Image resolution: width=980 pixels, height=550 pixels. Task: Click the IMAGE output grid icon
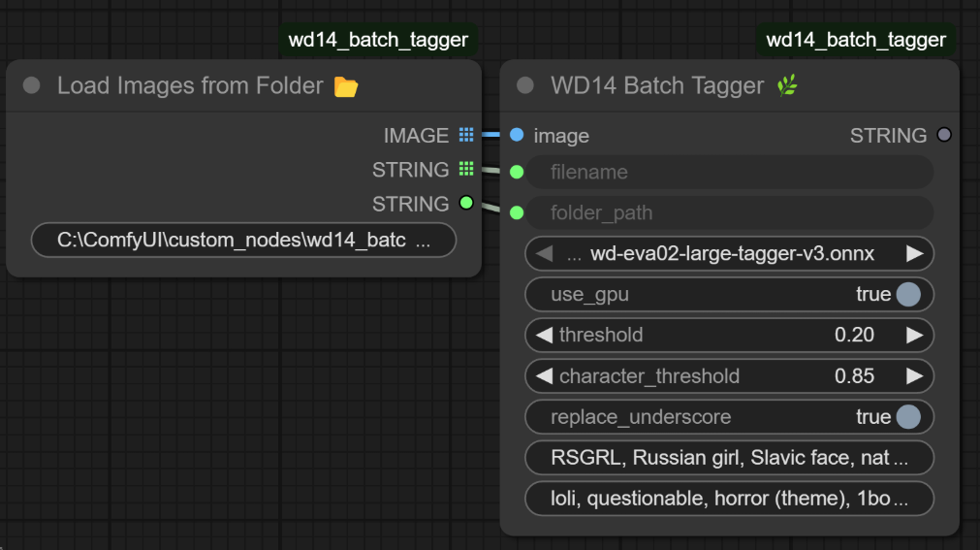click(466, 135)
